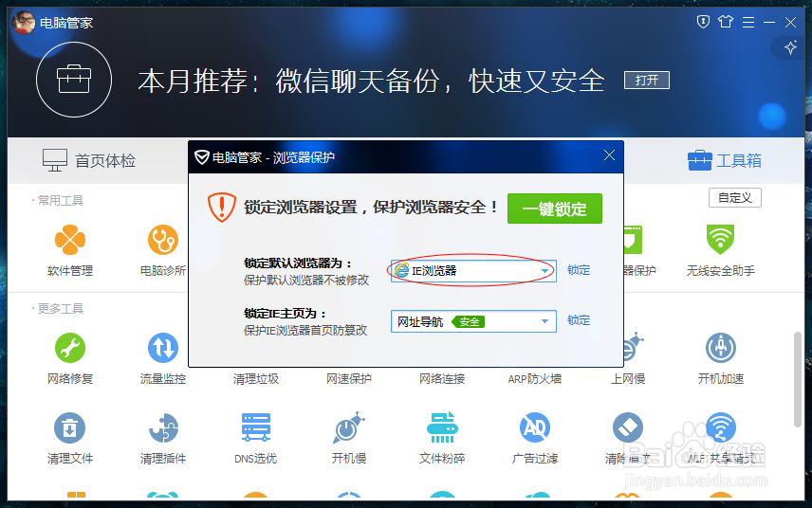
Task: Click the ARP防火墙 label
Action: pyautogui.click(x=535, y=379)
